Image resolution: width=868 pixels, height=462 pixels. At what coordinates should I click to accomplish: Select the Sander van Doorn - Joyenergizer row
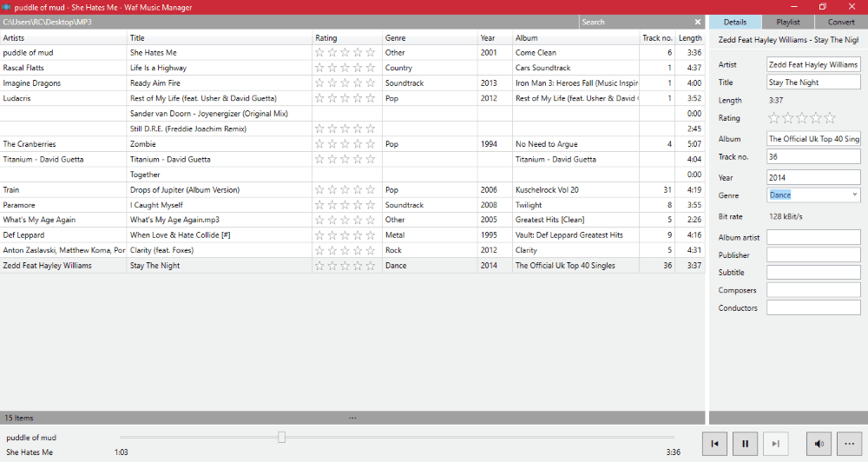point(352,114)
